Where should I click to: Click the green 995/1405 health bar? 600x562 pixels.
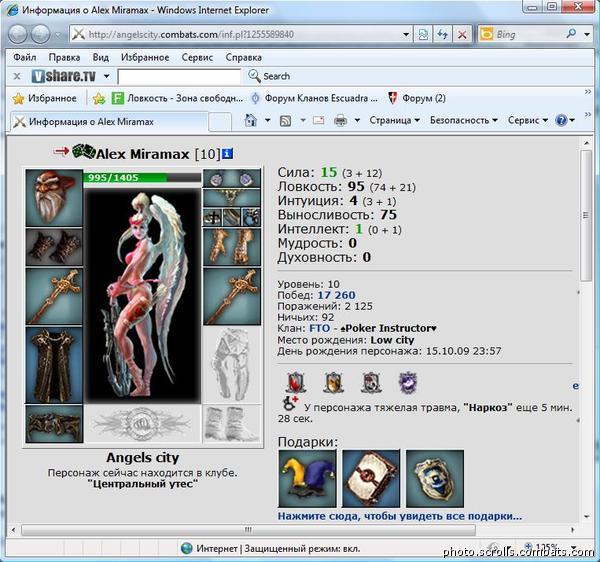click(x=142, y=178)
